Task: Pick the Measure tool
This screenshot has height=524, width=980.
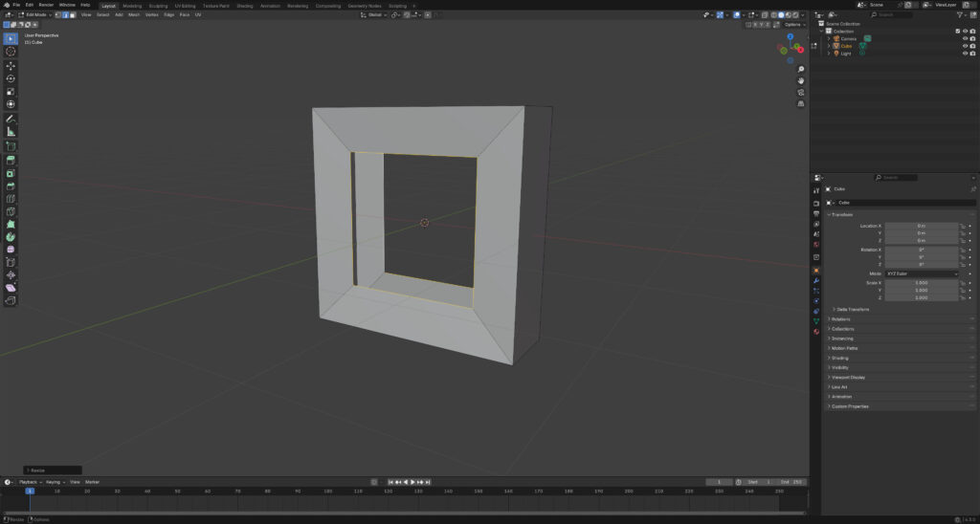Action: [11, 131]
